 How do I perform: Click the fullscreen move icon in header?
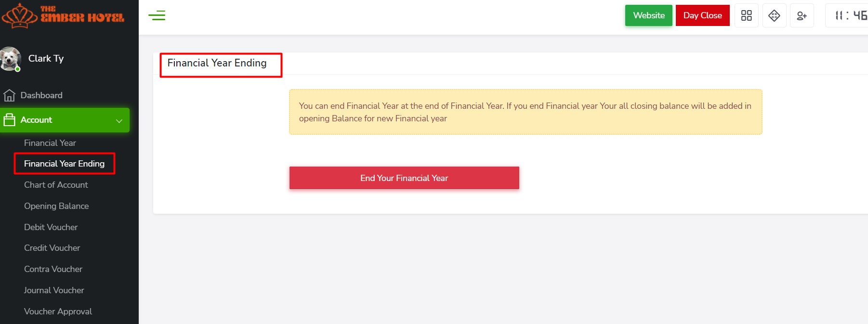[774, 15]
